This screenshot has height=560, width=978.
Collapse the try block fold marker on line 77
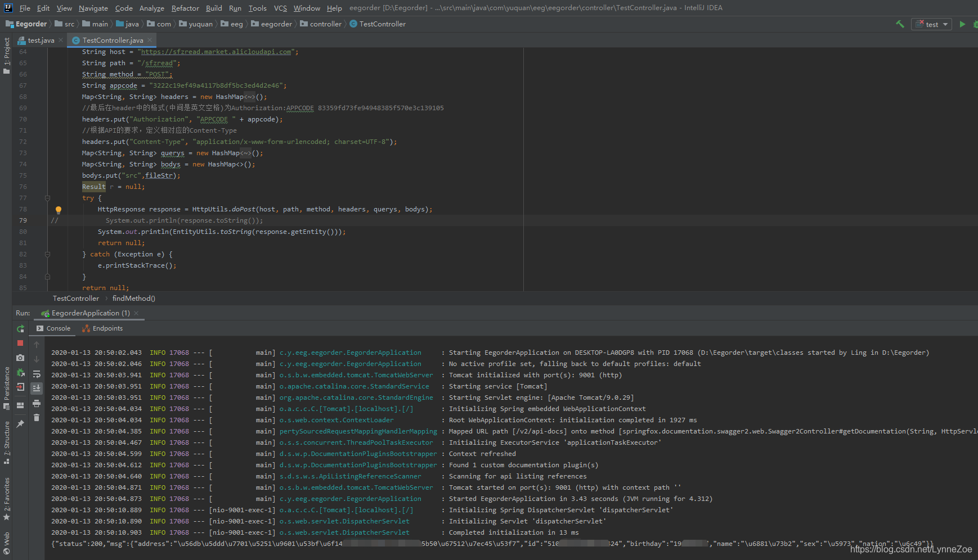pyautogui.click(x=47, y=198)
